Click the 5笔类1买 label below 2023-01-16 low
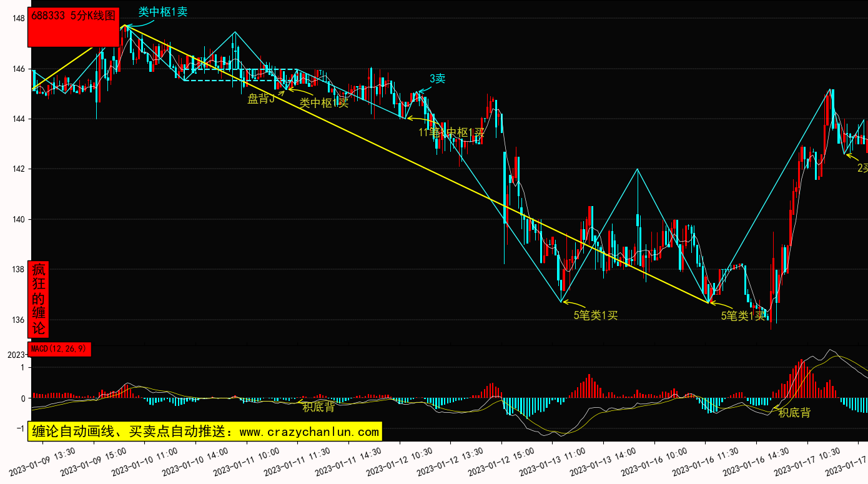Viewport: 868px width, 484px height. coord(743,316)
